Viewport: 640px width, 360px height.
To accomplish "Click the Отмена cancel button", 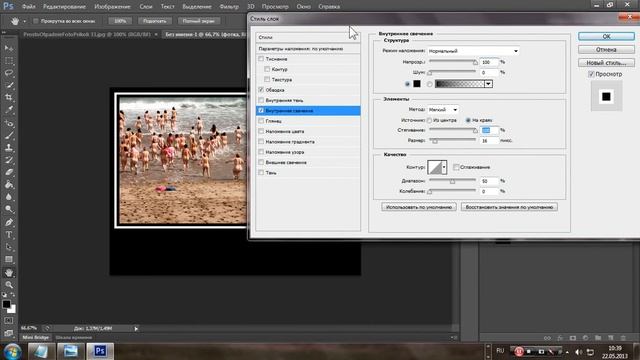I will [606, 49].
